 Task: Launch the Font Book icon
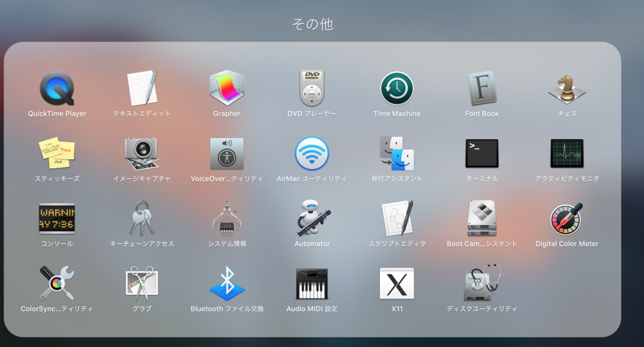(x=482, y=88)
